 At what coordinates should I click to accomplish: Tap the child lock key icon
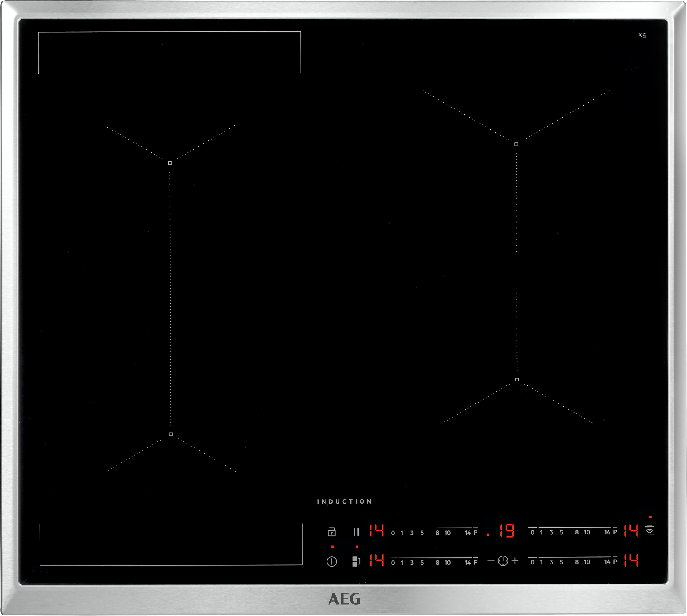point(331,532)
